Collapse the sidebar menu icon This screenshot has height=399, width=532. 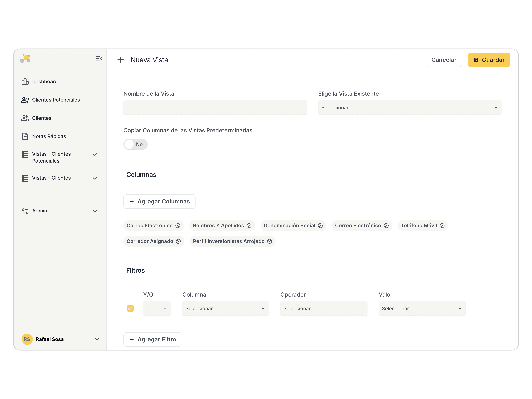pos(99,58)
